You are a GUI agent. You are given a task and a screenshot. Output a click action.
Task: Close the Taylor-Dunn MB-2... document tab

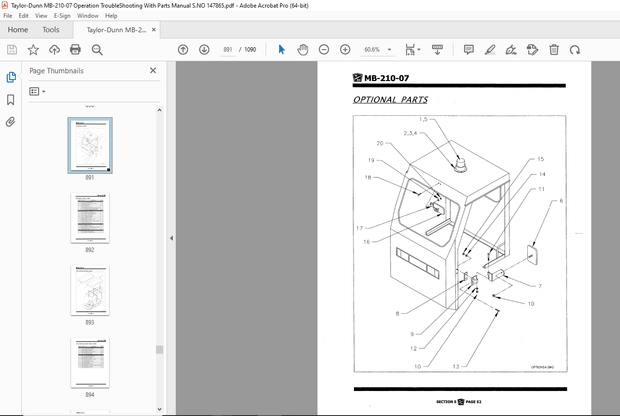(154, 30)
